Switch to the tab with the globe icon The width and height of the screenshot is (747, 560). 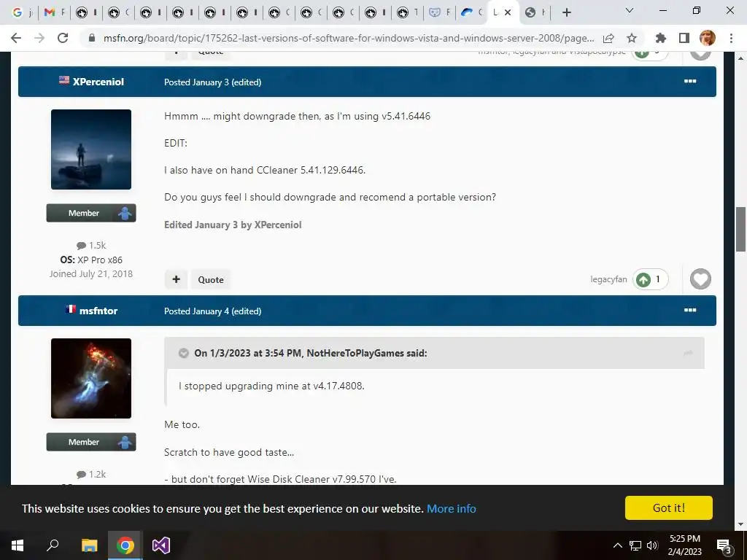point(535,12)
